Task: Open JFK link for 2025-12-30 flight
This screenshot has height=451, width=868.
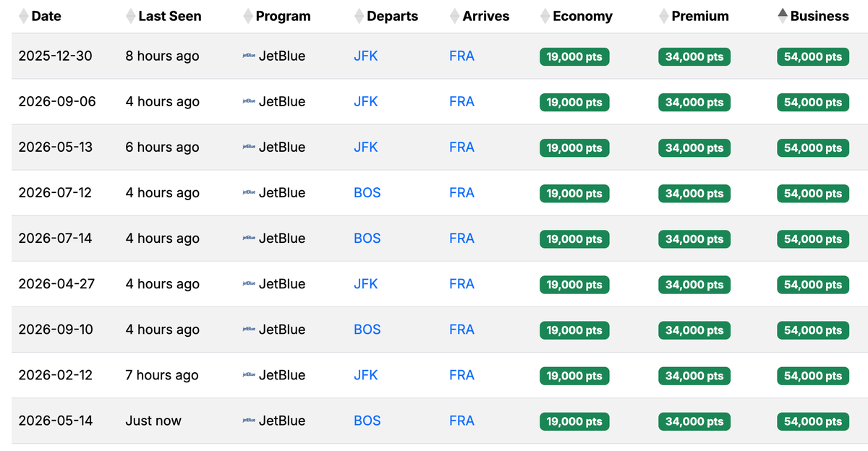Action: click(366, 56)
